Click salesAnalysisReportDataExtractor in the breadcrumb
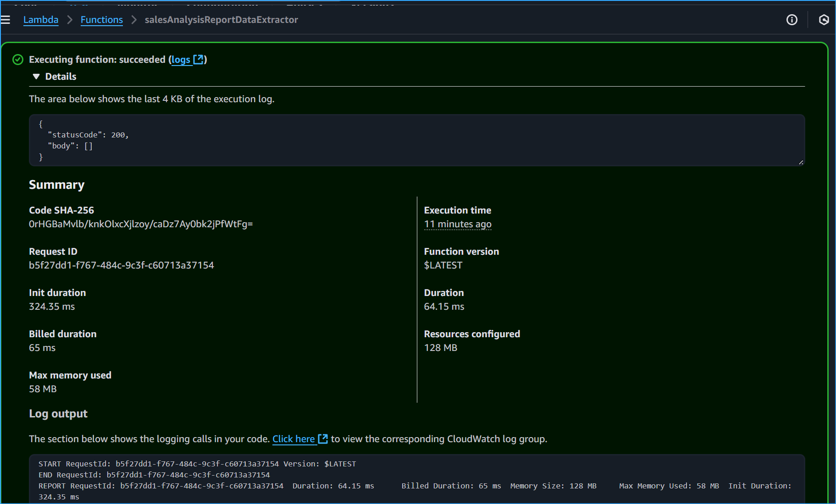This screenshot has width=836, height=504. point(221,20)
